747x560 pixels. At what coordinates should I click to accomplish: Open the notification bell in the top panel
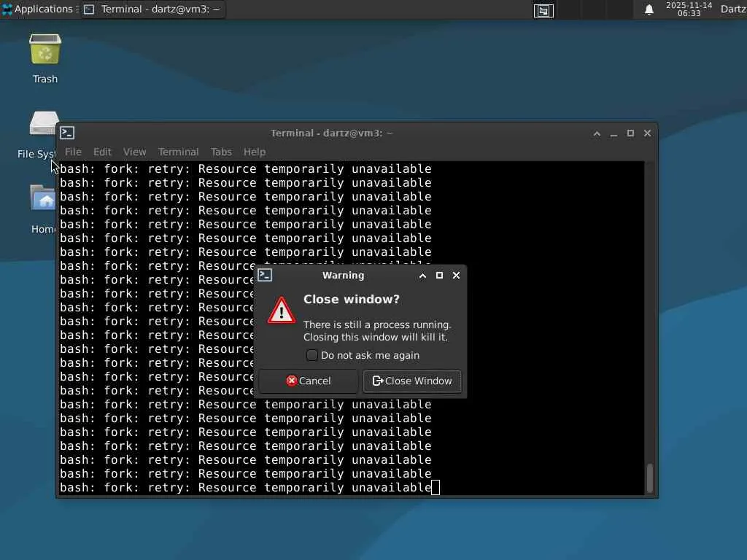coord(649,9)
